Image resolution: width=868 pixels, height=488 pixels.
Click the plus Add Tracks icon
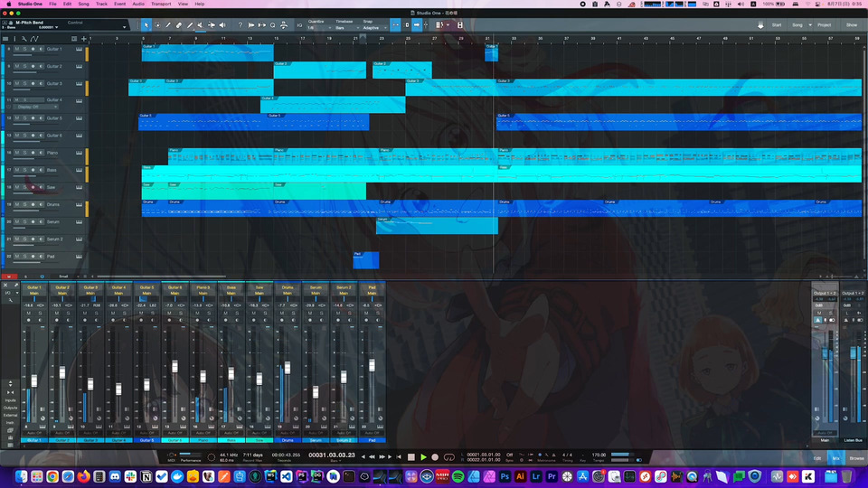[83, 39]
